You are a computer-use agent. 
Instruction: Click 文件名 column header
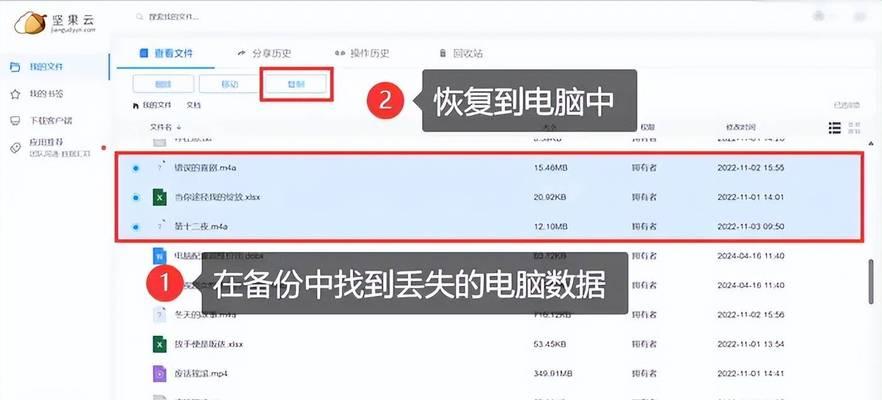pos(161,128)
